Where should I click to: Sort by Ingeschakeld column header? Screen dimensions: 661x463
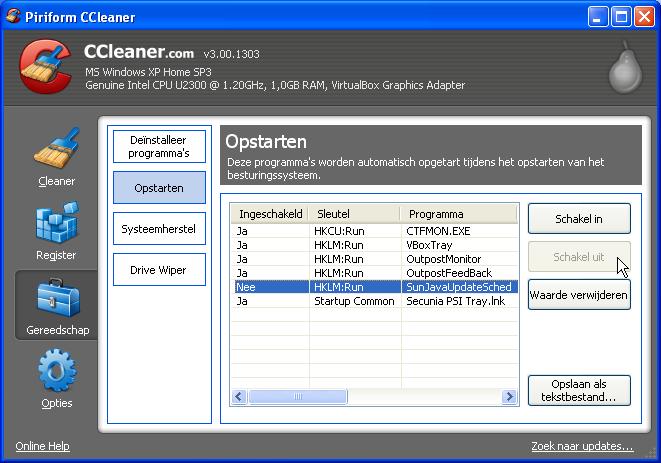click(270, 214)
